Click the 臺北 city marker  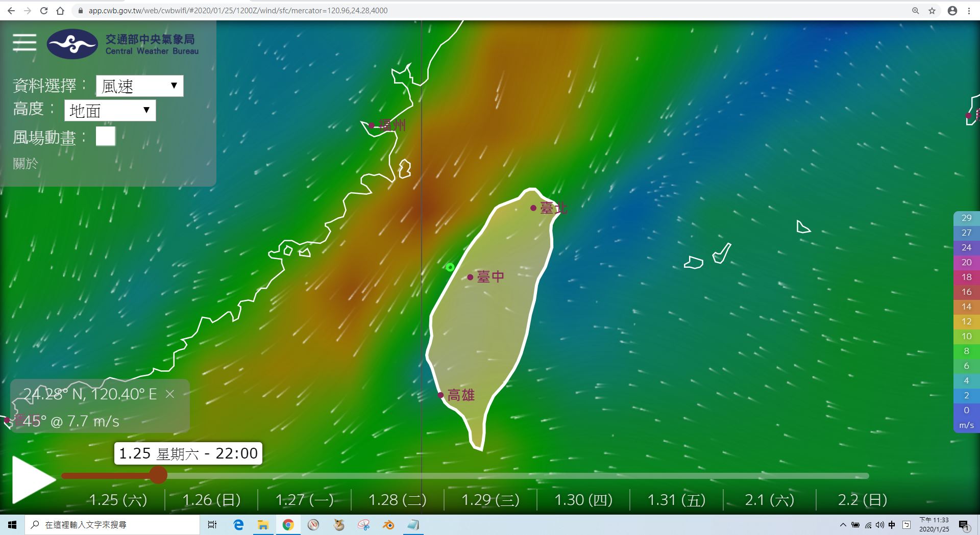point(533,208)
